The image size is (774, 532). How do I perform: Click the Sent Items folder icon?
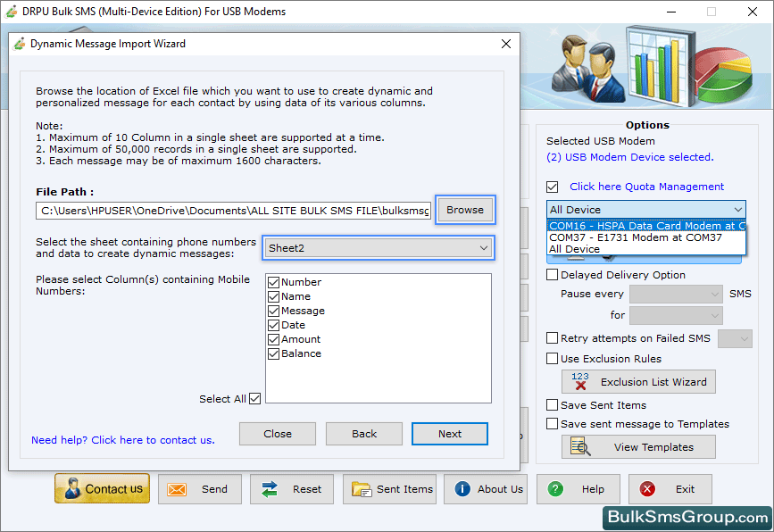(362, 489)
